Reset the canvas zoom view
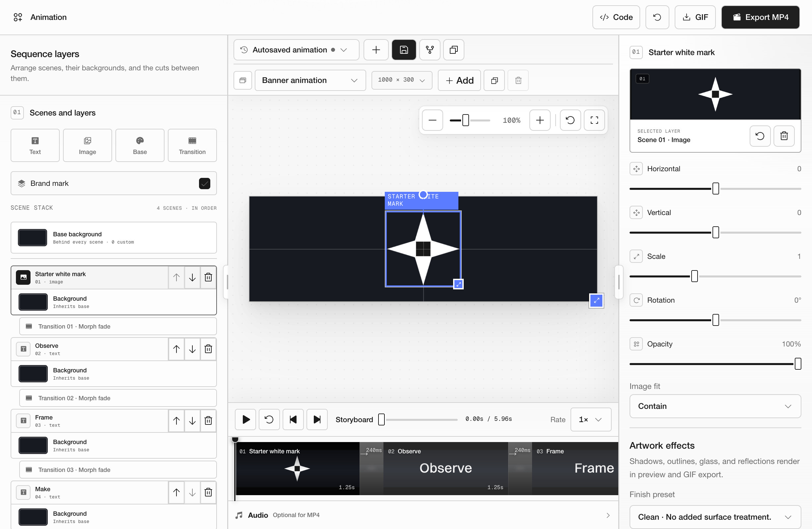This screenshot has height=529, width=812. pos(570,120)
